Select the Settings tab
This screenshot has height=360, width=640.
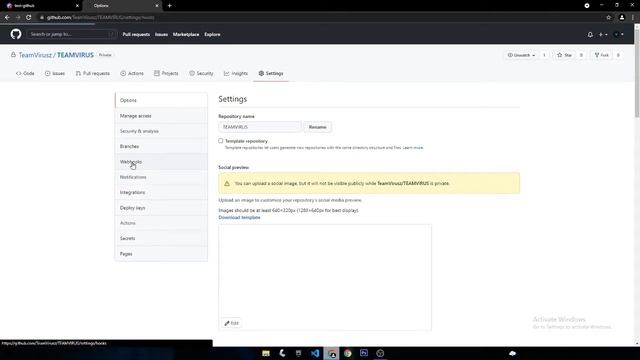[271, 73]
